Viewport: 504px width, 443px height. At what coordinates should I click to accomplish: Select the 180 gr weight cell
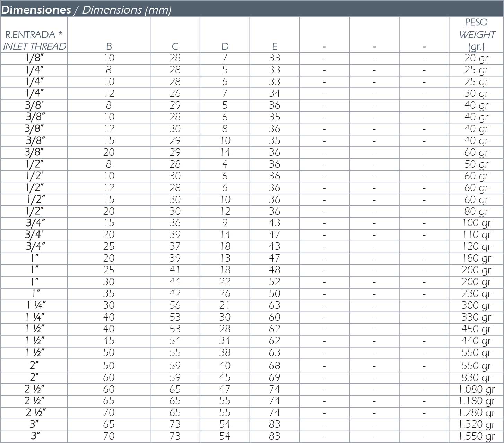pyautogui.click(x=476, y=258)
